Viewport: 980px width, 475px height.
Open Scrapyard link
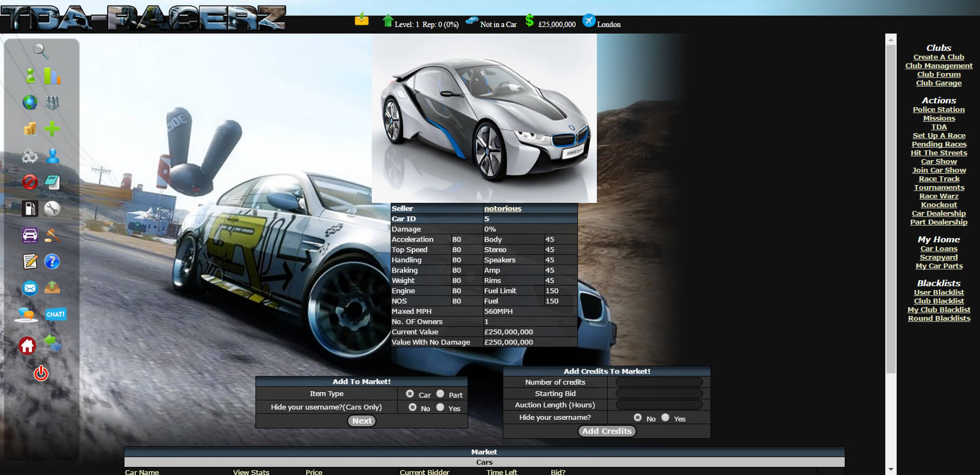(x=939, y=257)
